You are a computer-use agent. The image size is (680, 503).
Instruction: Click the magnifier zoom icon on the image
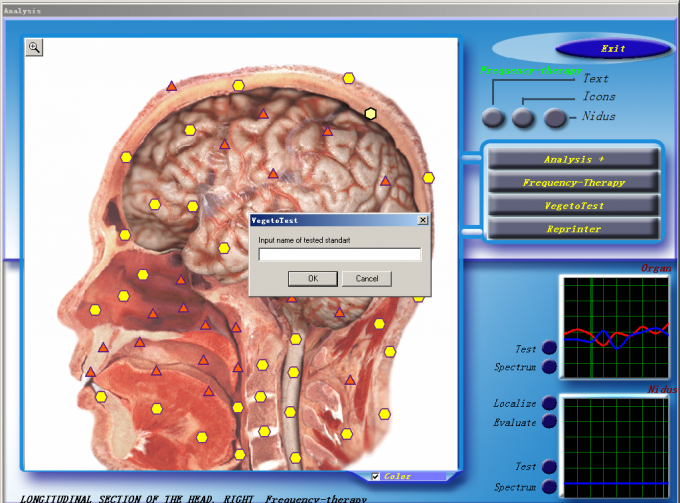34,47
